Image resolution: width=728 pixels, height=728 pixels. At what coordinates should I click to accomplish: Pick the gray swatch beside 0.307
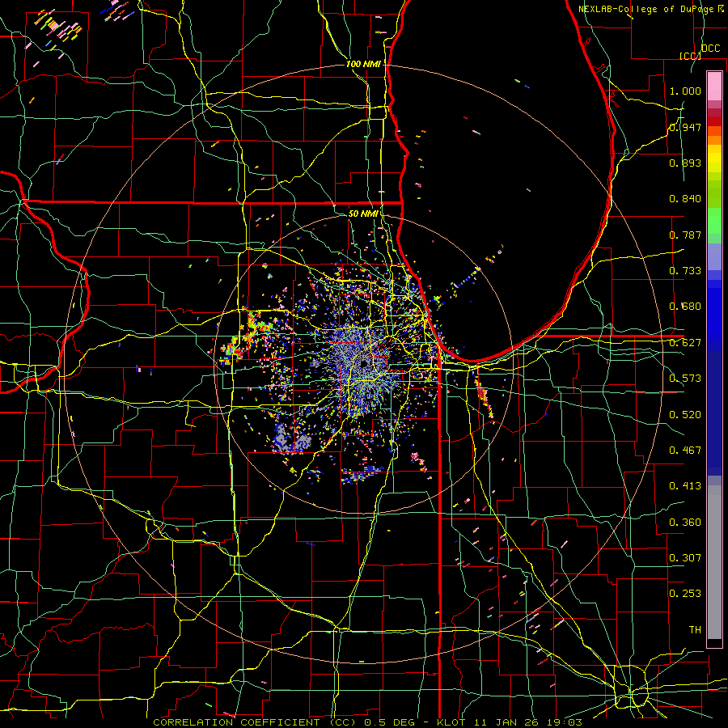714,562
